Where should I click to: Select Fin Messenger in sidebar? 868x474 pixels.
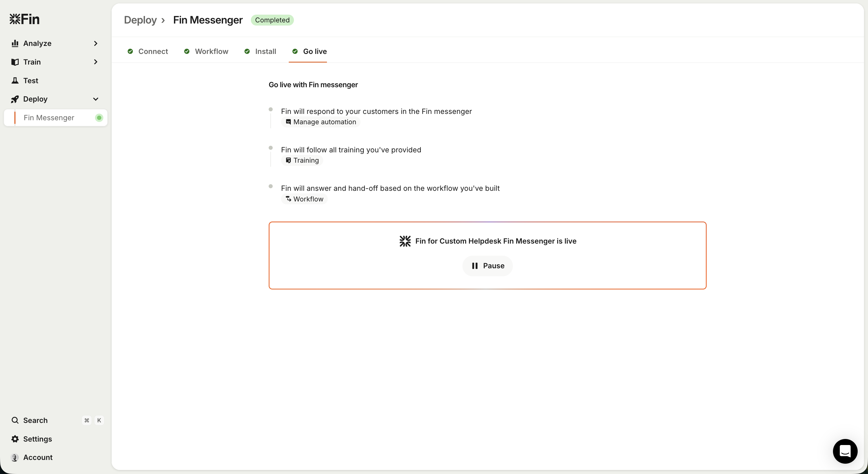tap(49, 118)
